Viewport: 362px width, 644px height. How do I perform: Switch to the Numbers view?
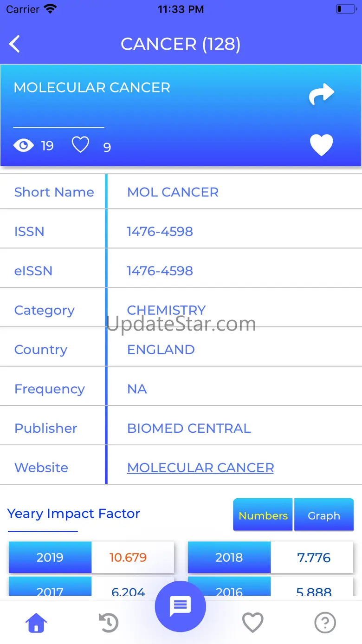263,515
